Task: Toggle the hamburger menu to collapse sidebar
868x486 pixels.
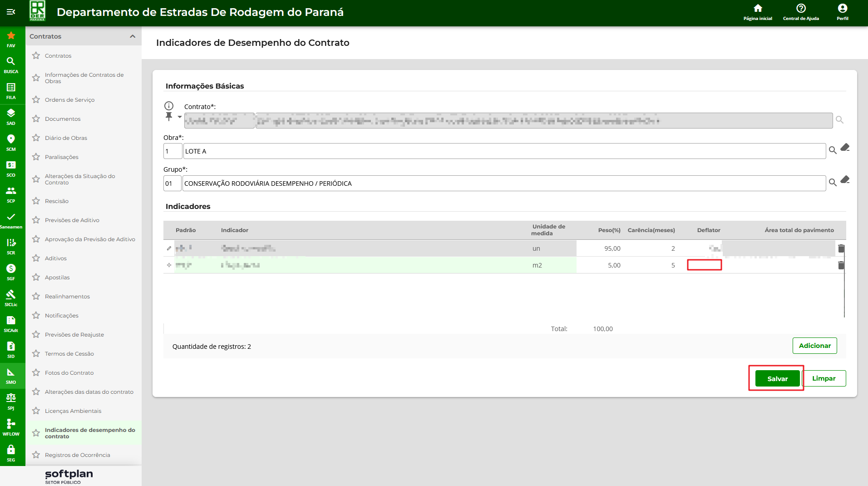Action: point(11,12)
